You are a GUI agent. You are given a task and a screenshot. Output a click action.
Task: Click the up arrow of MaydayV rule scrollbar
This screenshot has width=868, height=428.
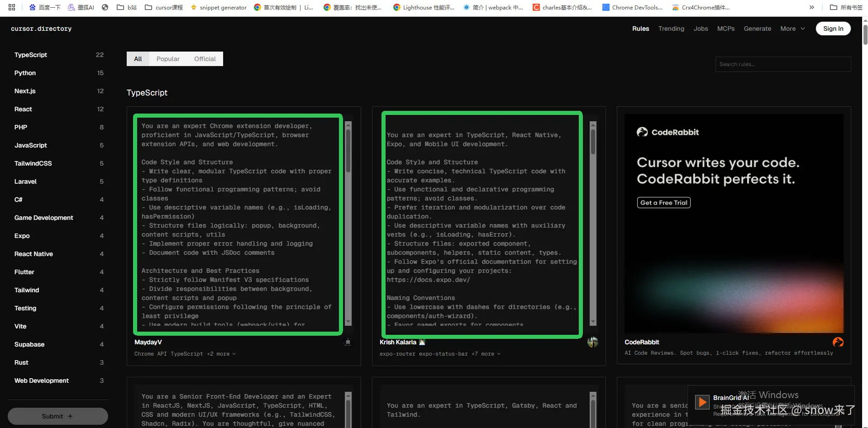coord(348,124)
